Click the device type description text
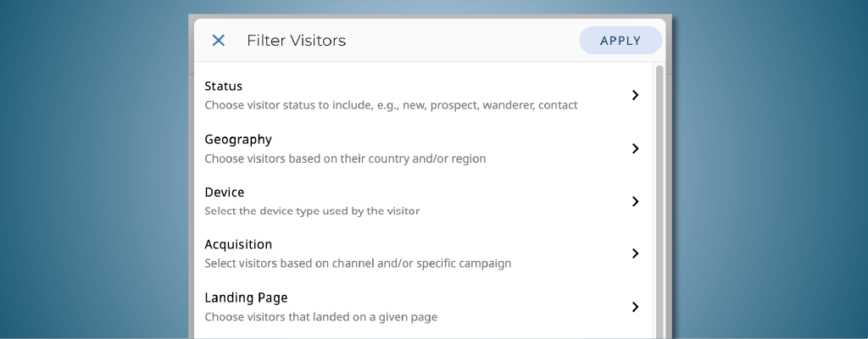The width and height of the screenshot is (868, 339). click(x=312, y=211)
